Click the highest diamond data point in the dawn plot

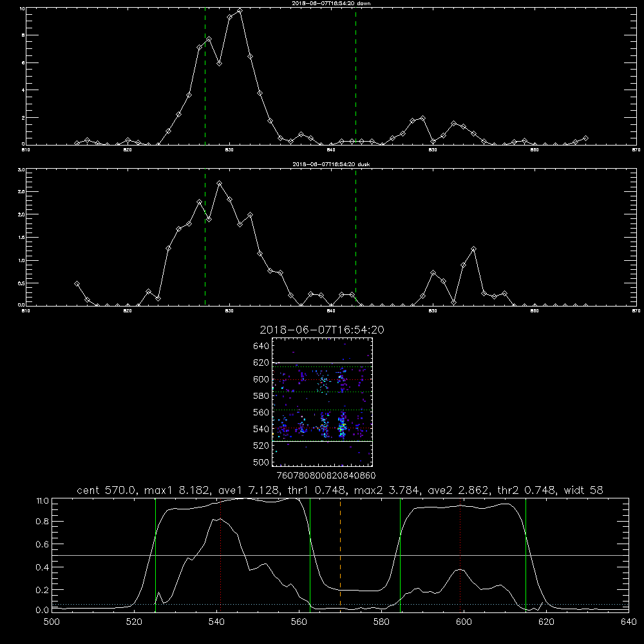pyautogui.click(x=240, y=11)
